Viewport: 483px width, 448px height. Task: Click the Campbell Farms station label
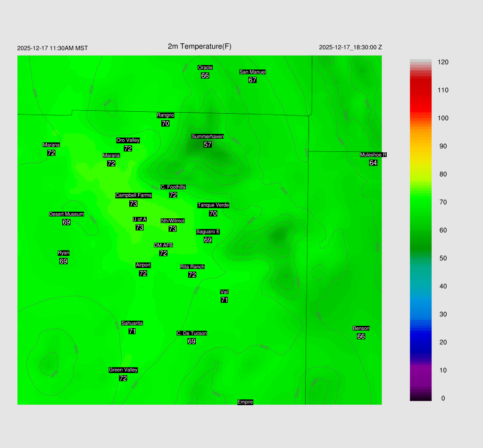click(x=133, y=195)
